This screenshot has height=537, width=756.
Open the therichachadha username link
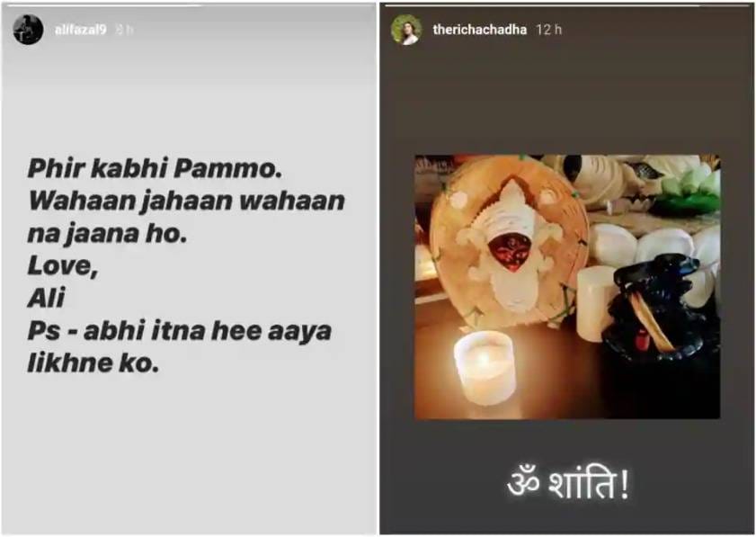[480, 30]
